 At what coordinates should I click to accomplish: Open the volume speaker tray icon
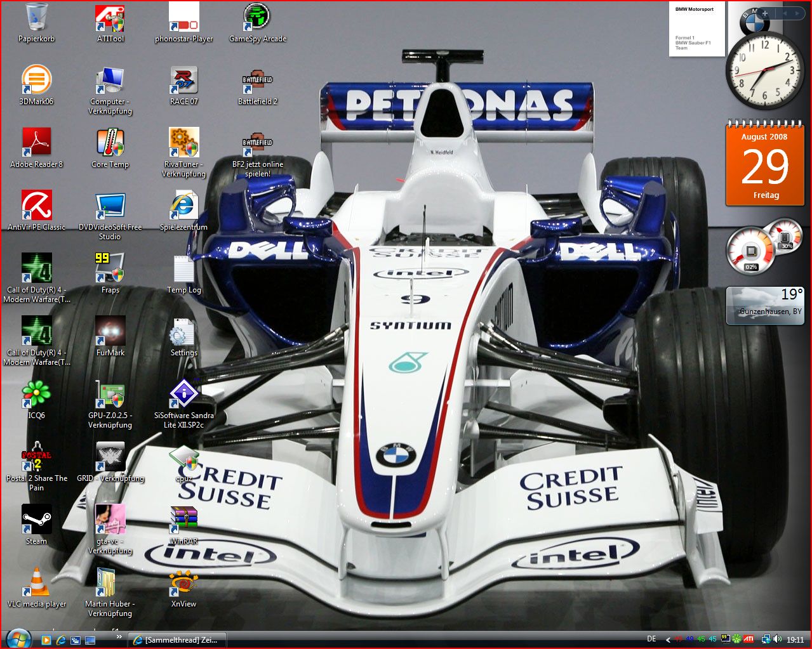[x=778, y=639]
